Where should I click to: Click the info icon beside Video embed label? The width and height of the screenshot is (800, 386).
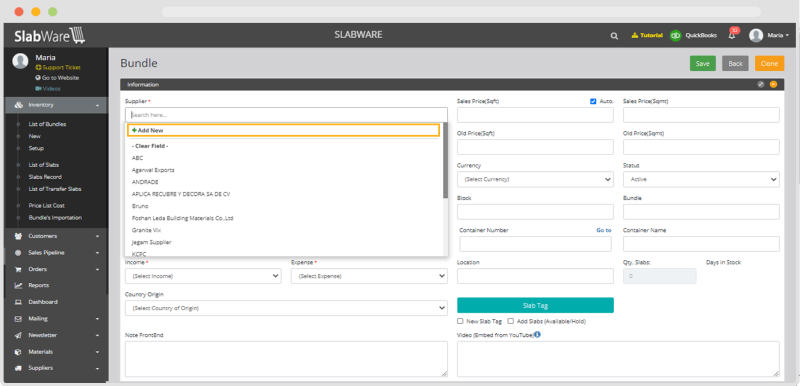click(537, 335)
